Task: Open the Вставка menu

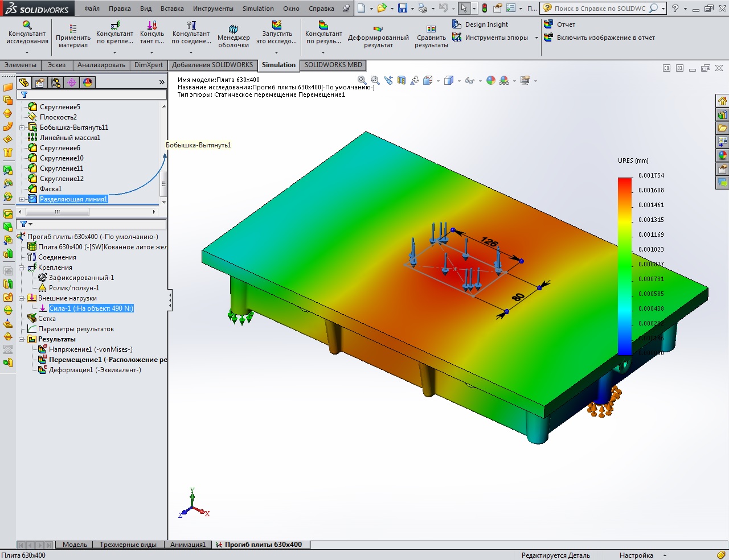Action: 172,9
